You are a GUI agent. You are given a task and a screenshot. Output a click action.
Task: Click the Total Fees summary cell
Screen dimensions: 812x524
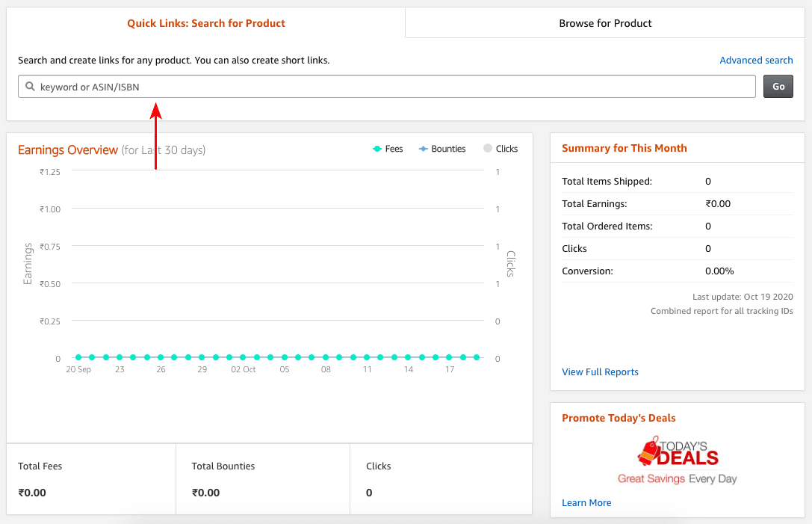91,479
